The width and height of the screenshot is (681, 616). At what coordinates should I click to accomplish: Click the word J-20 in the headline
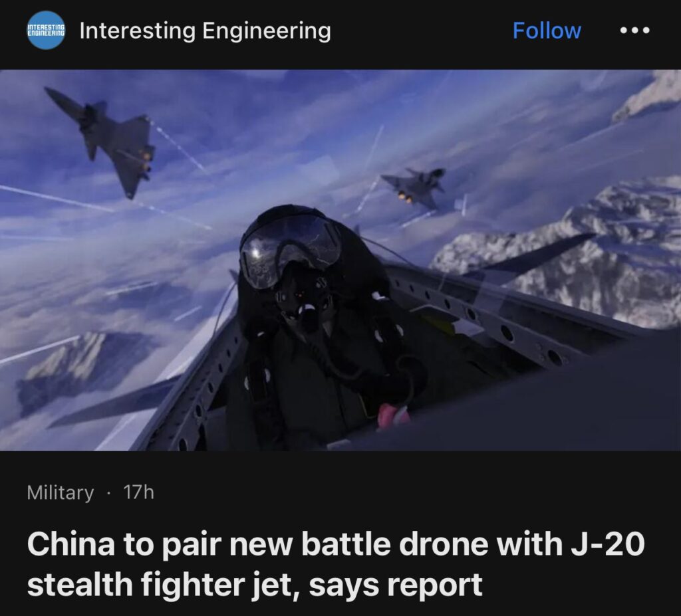[x=608, y=544]
